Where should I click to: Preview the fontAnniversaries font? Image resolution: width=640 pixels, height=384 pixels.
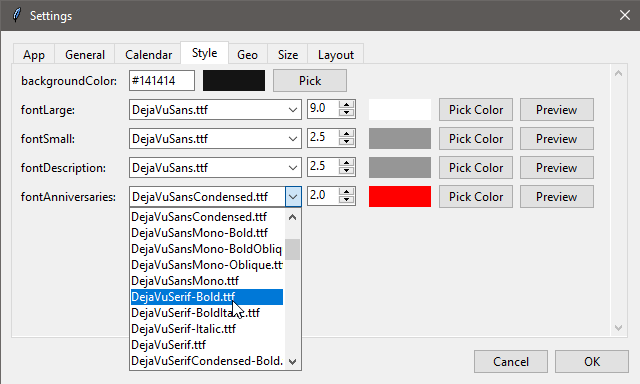tap(557, 196)
